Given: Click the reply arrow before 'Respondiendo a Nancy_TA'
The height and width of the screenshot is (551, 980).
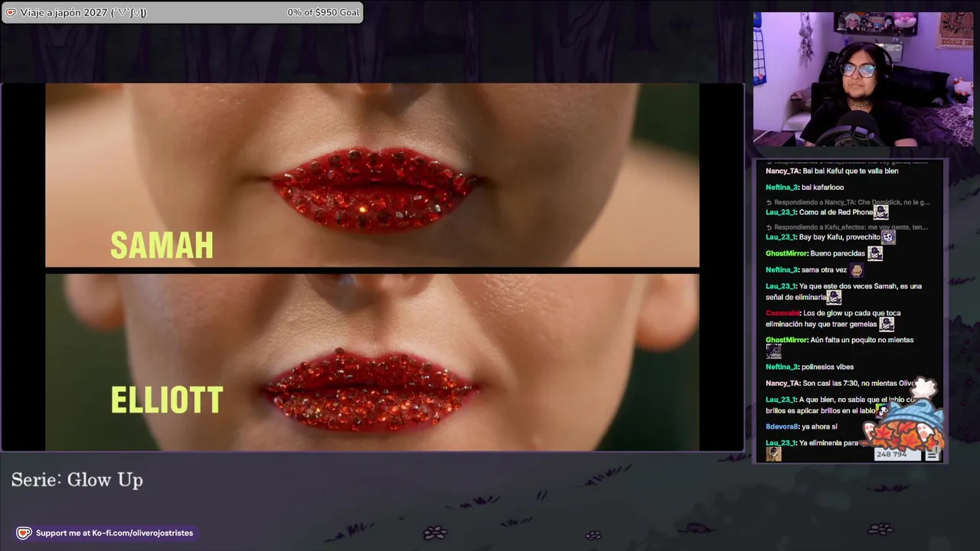Looking at the screenshot, I should tap(769, 203).
